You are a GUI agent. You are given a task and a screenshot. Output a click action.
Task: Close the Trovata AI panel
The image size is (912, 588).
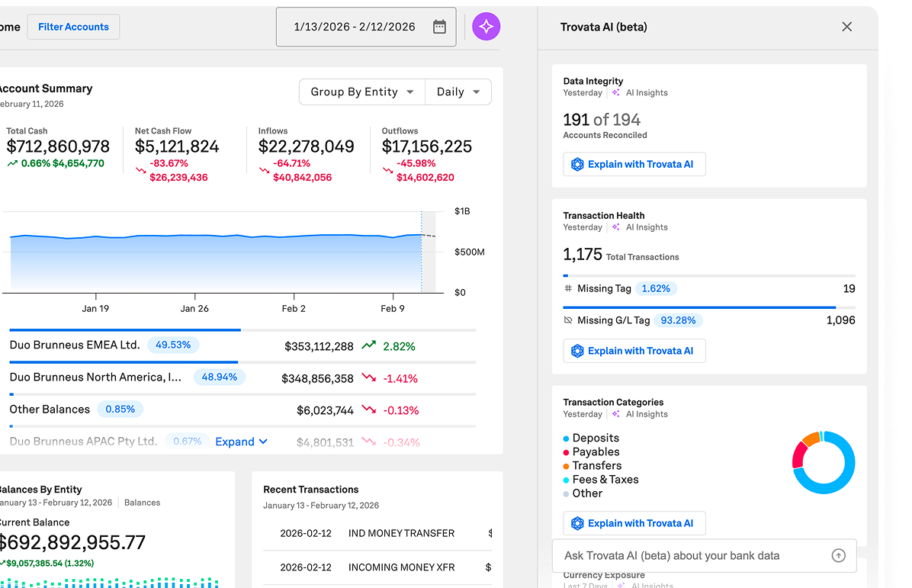tap(846, 27)
